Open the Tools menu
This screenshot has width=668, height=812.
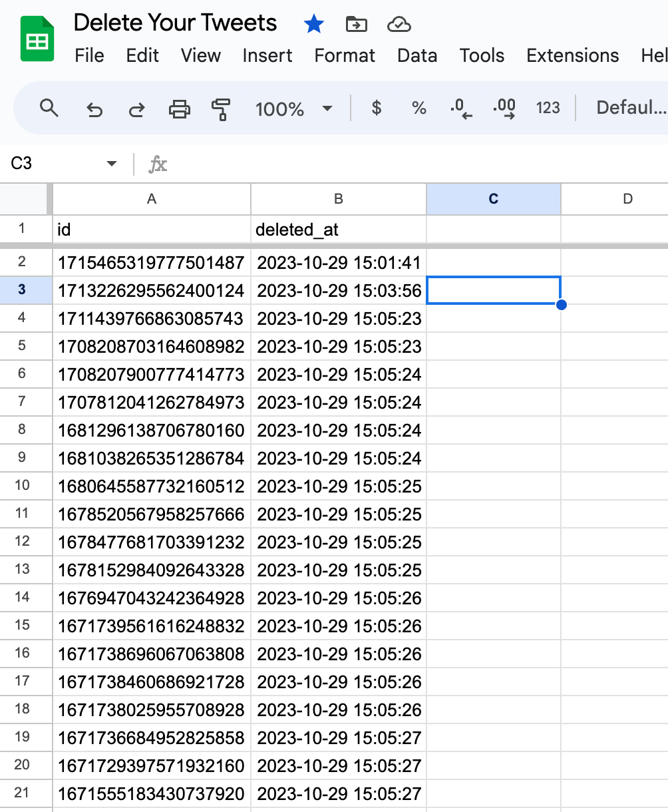coord(482,55)
